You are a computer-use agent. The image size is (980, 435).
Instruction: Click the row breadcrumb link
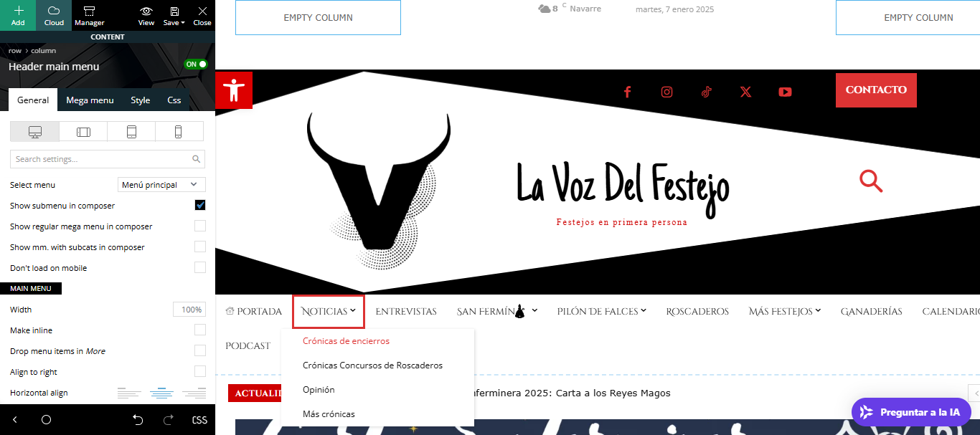coord(14,51)
